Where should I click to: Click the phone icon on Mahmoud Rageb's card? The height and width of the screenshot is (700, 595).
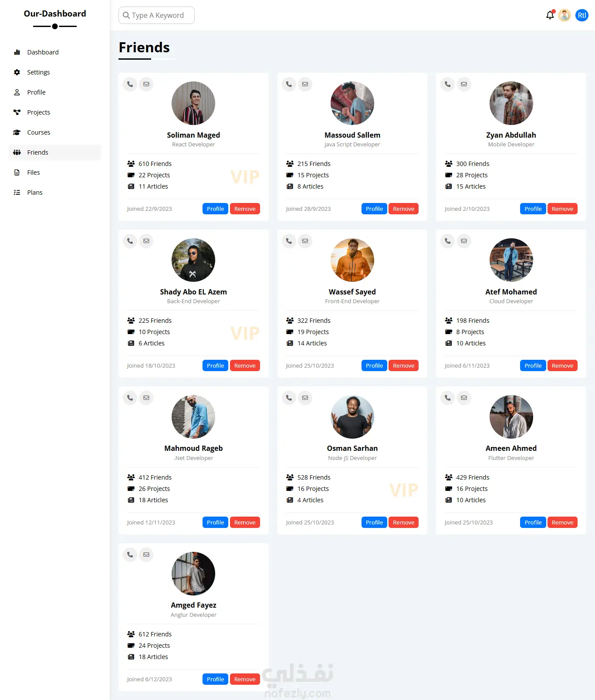pos(130,398)
